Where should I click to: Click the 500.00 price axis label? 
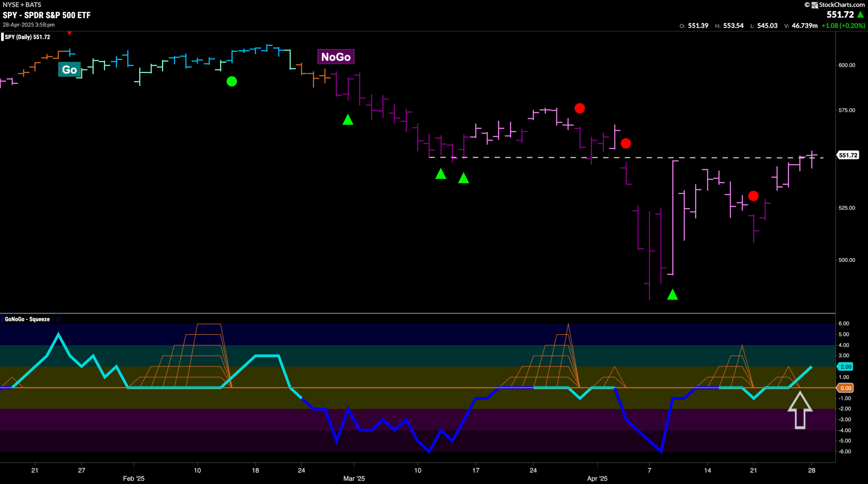click(847, 260)
